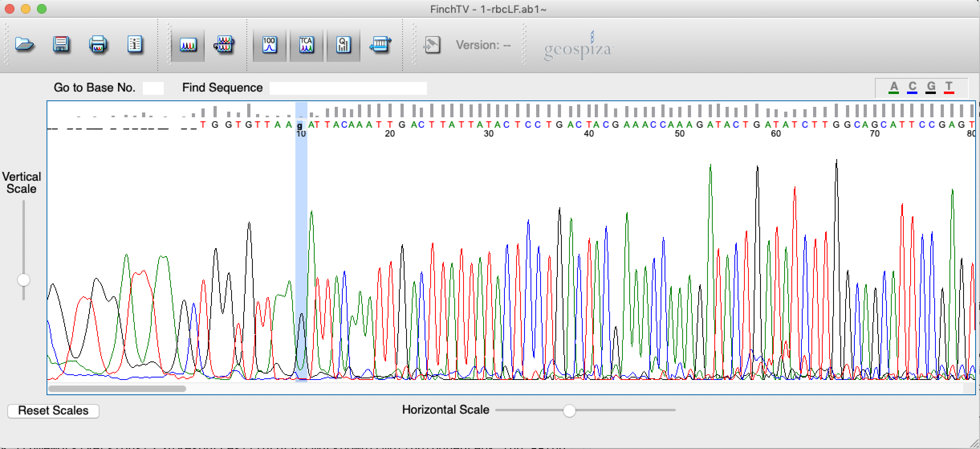The width and height of the screenshot is (980, 449).
Task: Click base position label 20
Action: [x=390, y=134]
